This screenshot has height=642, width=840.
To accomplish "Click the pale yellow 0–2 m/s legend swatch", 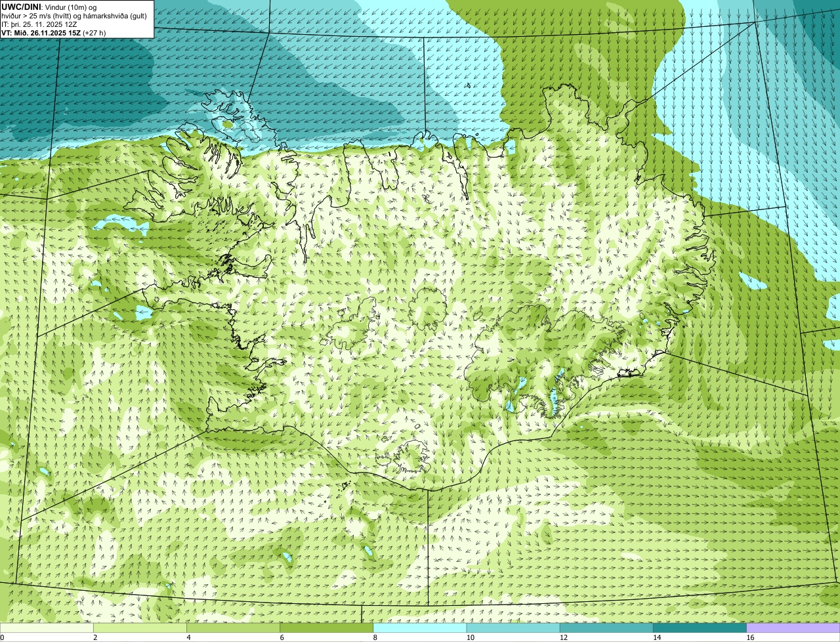I will [47, 628].
